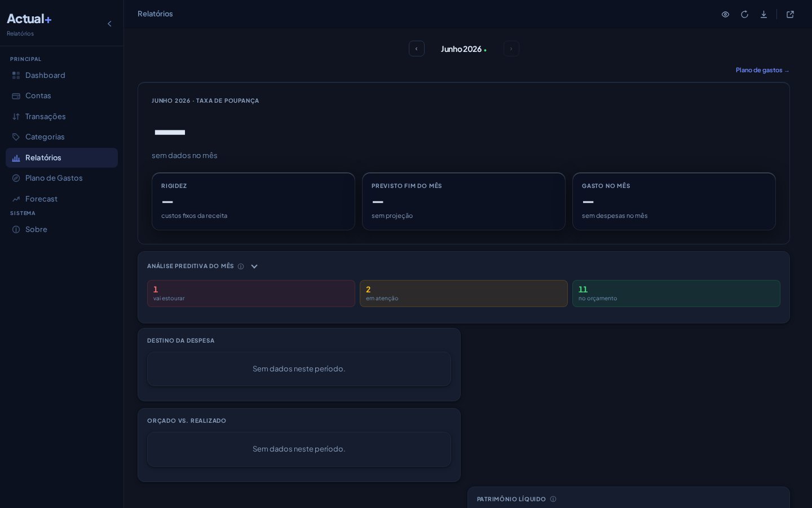Image resolution: width=812 pixels, height=508 pixels.
Task: Click the Relatórios bar chart icon
Action: [x=16, y=158]
